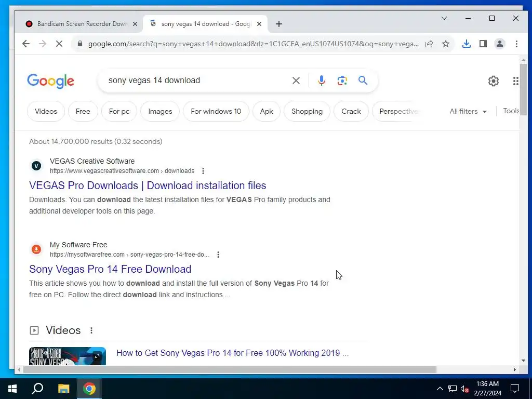This screenshot has height=399, width=532.
Task: Open the muted volume tray icon
Action: (465, 389)
